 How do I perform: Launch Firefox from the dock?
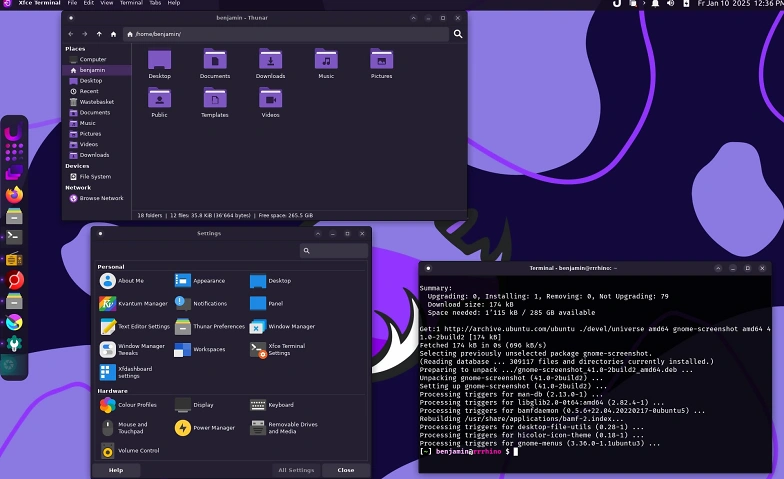point(14,194)
